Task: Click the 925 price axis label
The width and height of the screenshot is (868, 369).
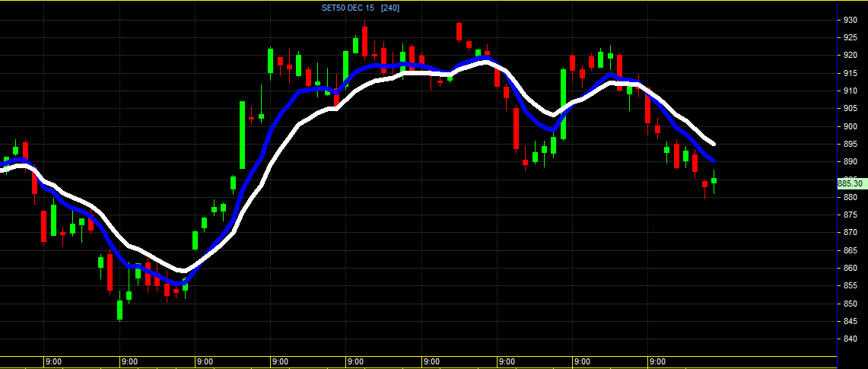Action: click(850, 37)
